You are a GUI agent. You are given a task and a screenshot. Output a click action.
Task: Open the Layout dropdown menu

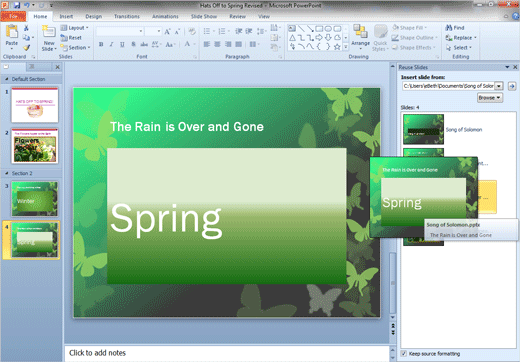click(75, 28)
